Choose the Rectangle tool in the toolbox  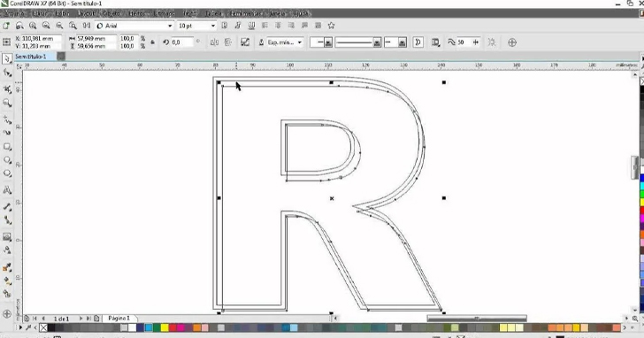7,147
